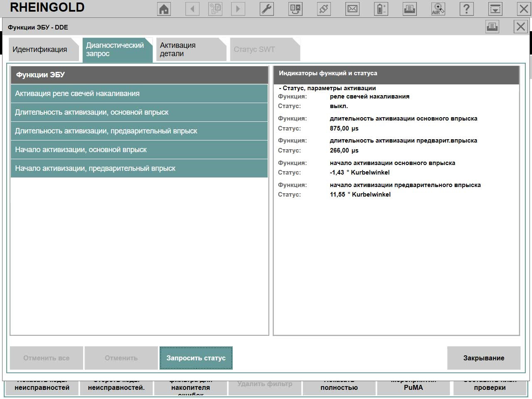The image size is (532, 399).
Task: Click the -1,43 ° Kurbelwinkel value
Action: [360, 172]
